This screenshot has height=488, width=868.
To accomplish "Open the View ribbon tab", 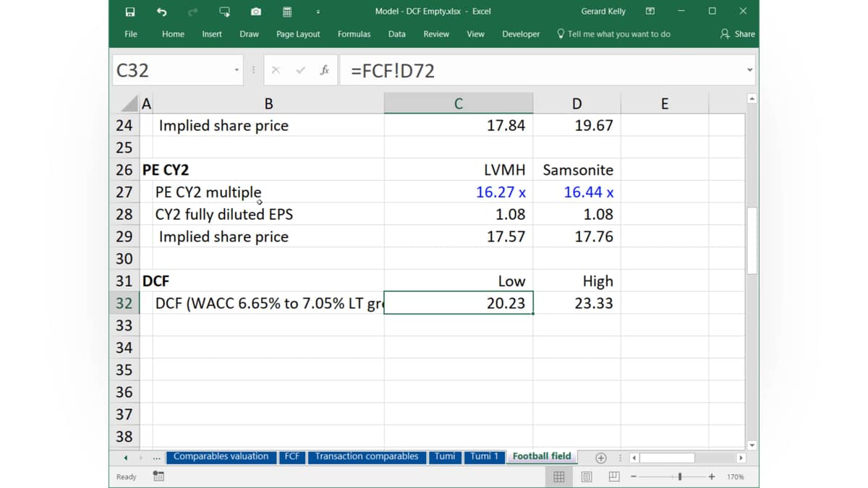I will (475, 34).
